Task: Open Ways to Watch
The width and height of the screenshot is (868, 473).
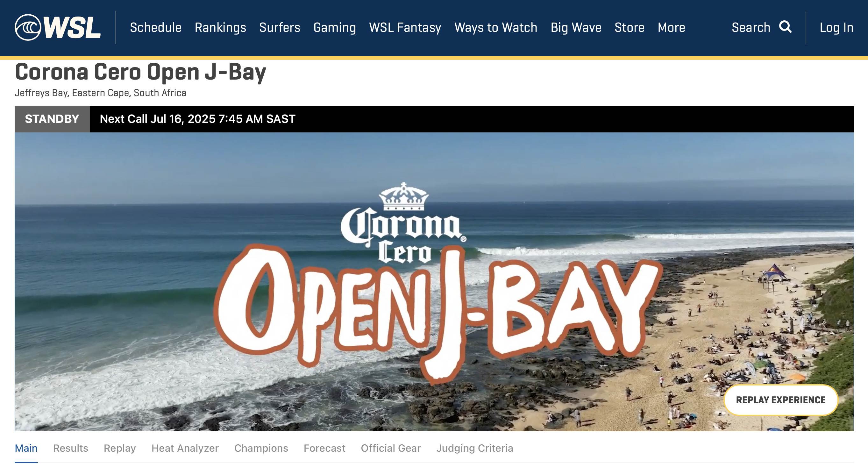Action: tap(496, 27)
